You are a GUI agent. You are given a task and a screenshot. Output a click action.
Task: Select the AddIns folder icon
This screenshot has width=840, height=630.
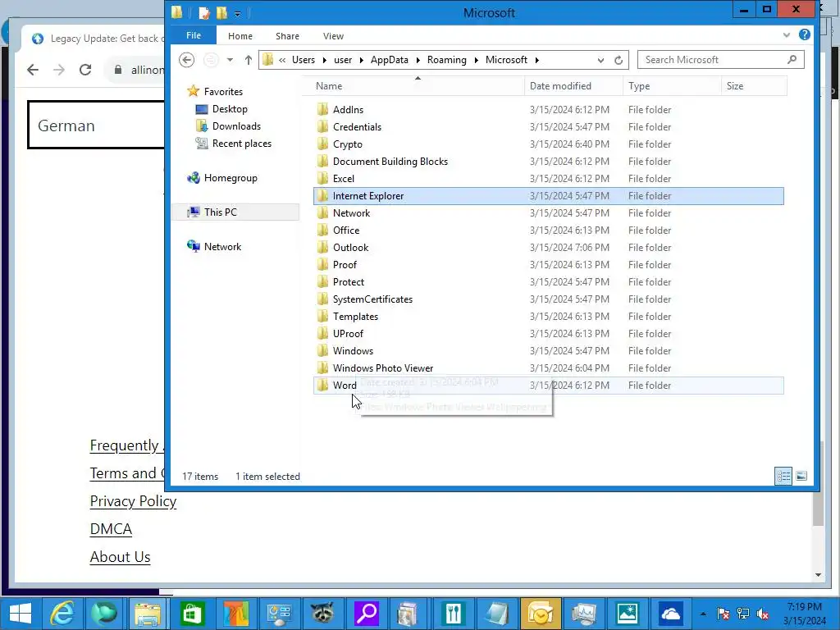[x=322, y=109]
